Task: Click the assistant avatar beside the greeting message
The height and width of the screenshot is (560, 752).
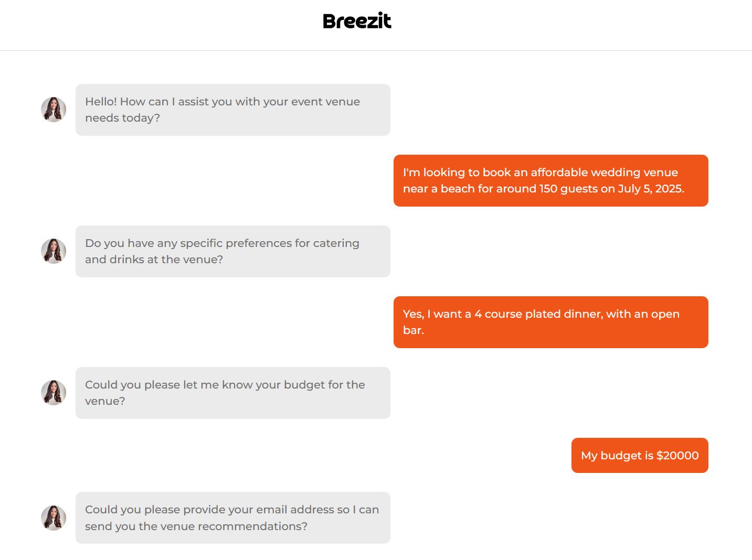Action: (x=54, y=110)
